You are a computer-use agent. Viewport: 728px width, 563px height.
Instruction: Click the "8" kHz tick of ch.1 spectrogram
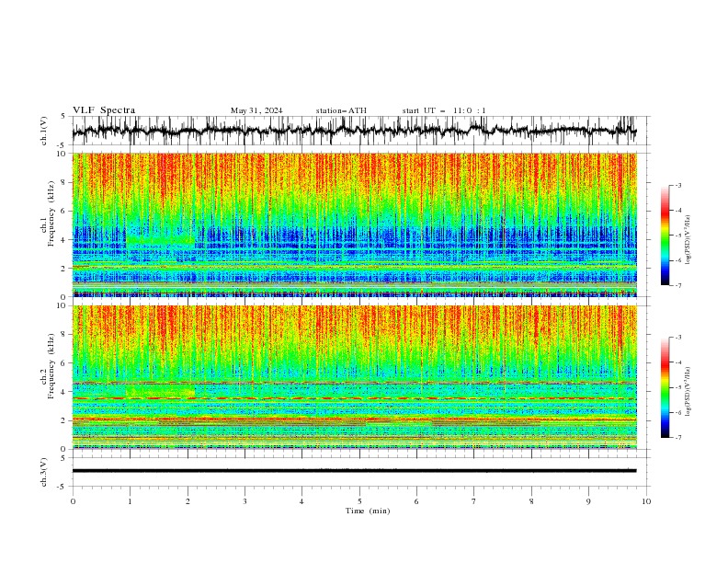[64, 182]
